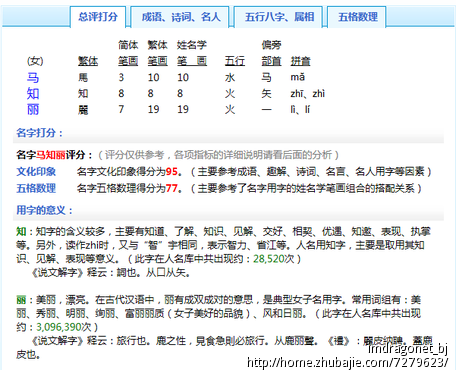
Task: Click the pinyin lì、lí cell
Action: pyautogui.click(x=300, y=109)
